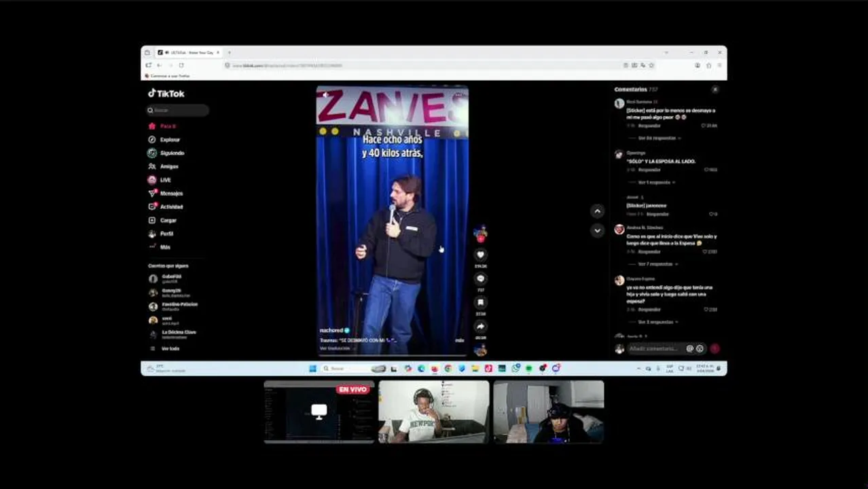Expand Ver 86 respuestas replies
Viewport: 868px width, 489px height.
pos(658,138)
